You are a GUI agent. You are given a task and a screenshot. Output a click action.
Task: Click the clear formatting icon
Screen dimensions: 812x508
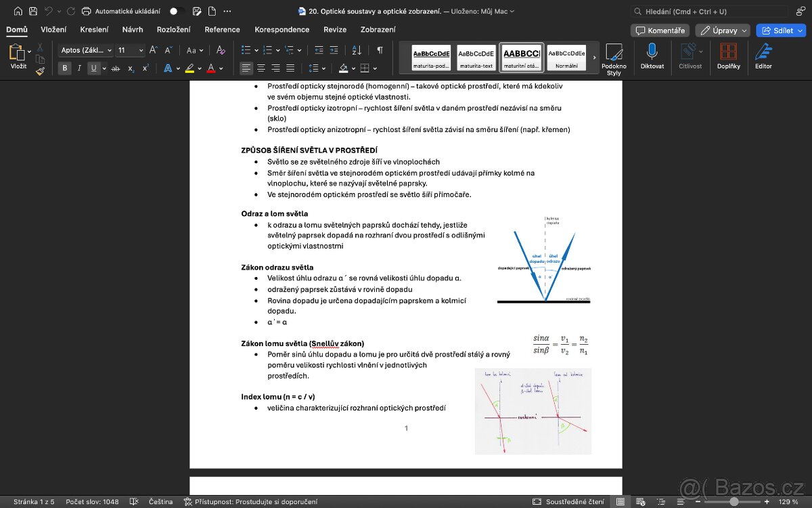pos(220,50)
